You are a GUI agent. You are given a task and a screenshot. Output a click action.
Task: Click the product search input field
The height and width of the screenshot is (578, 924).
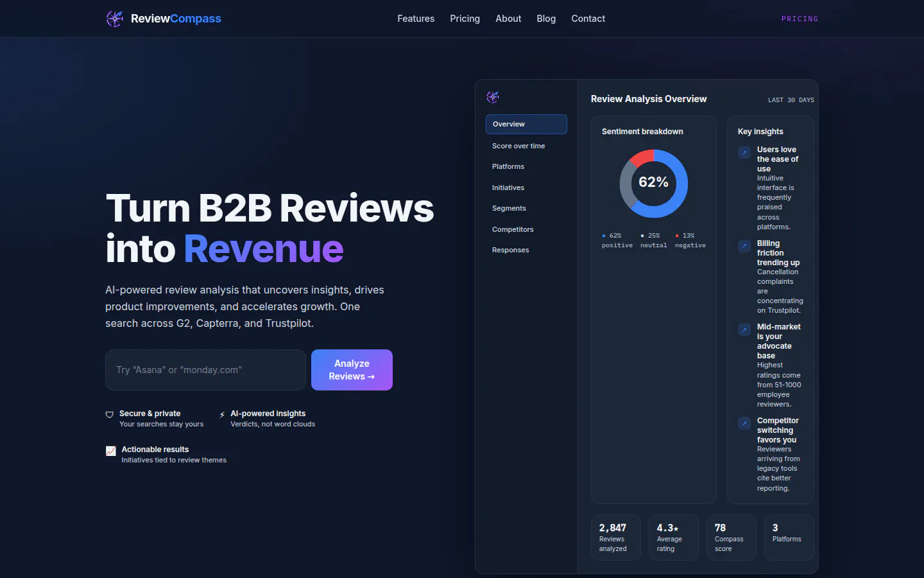pyautogui.click(x=205, y=370)
